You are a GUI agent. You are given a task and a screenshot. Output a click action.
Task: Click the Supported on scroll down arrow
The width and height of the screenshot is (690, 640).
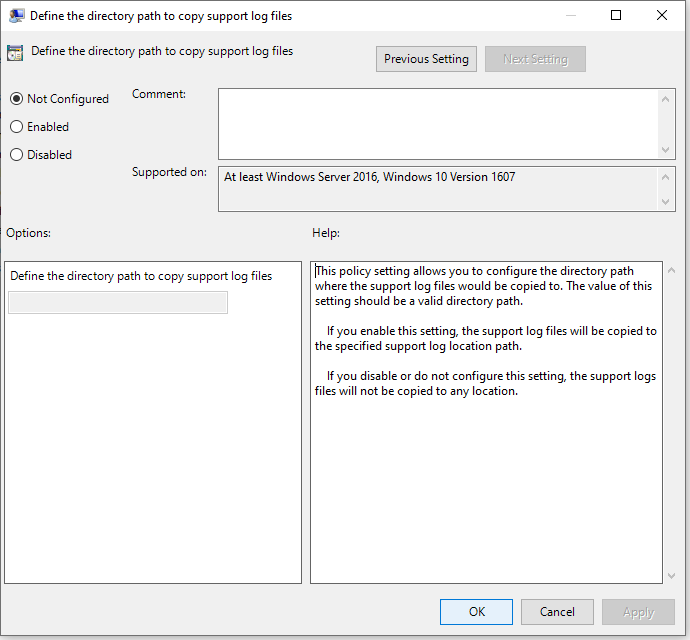coord(665,202)
